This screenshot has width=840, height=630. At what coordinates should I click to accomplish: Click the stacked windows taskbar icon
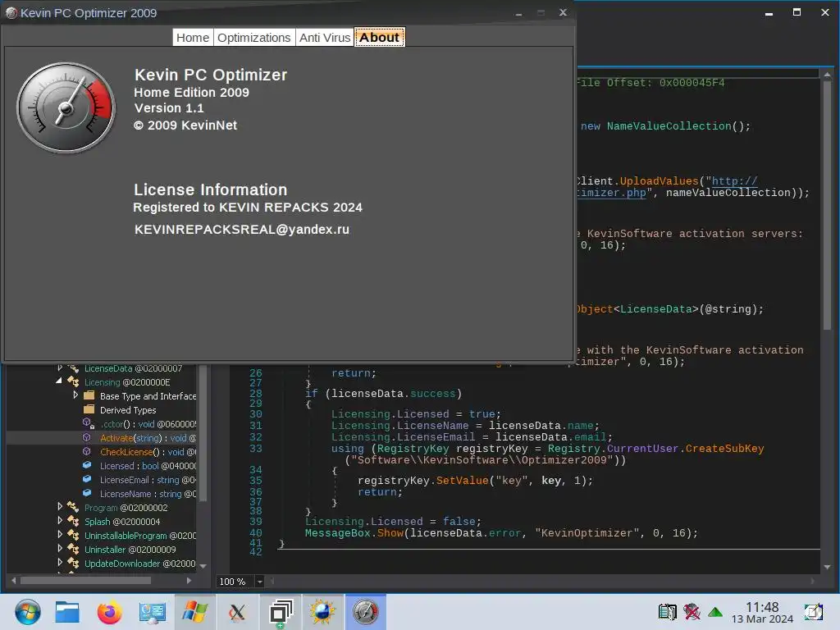click(281, 613)
